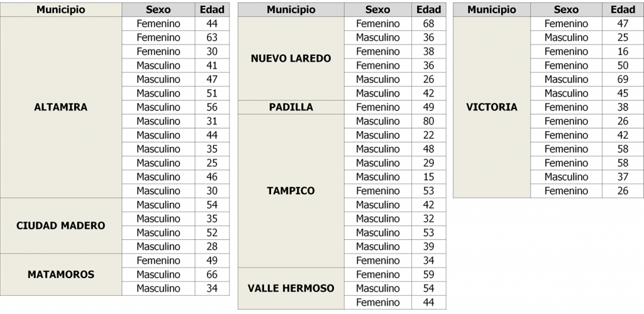Click the NUEVO LAREDO municipality cell
644x314 pixels.
[291, 58]
